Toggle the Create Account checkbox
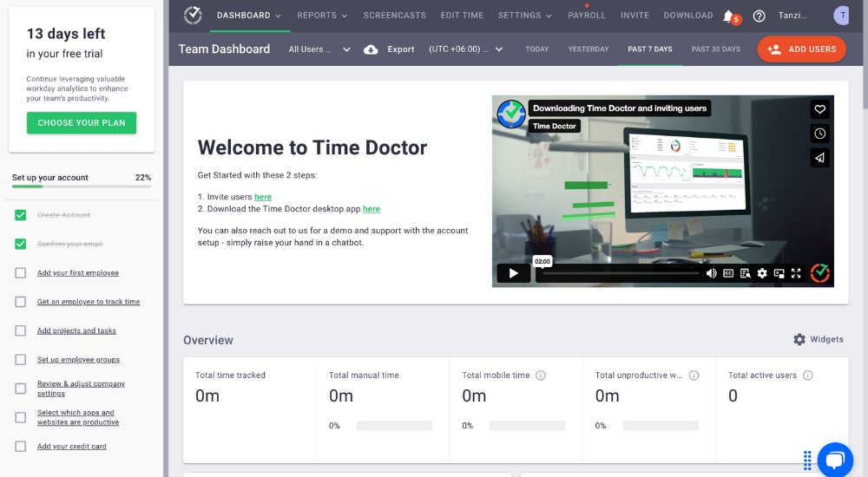868x477 pixels. (21, 215)
